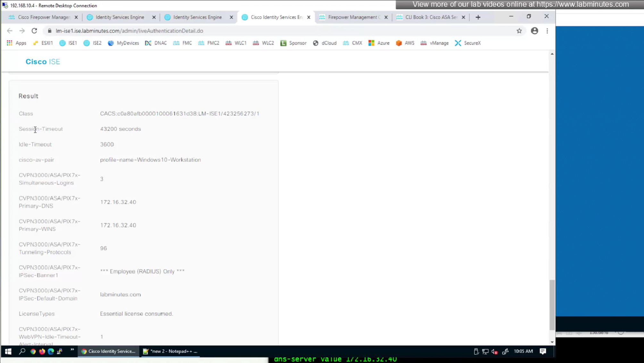Expand the taskbar overflow chevron

[x=72, y=350]
